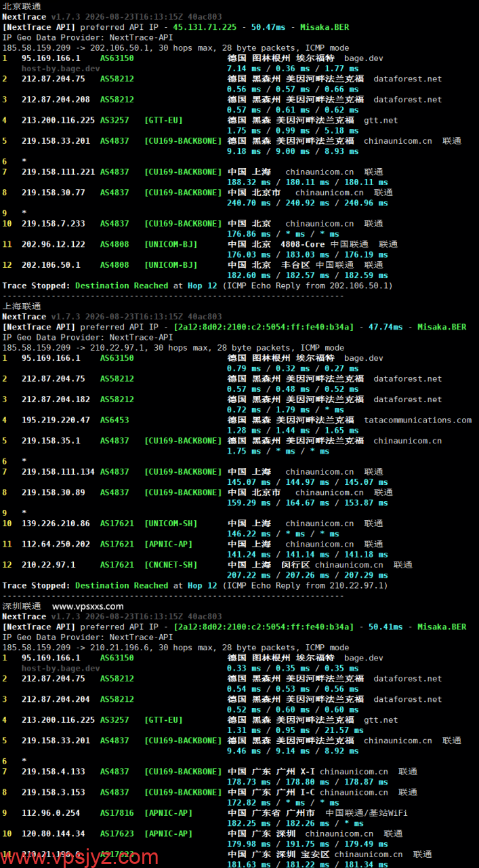
Task: Select the 188.32 ms latency value
Action: point(249,182)
